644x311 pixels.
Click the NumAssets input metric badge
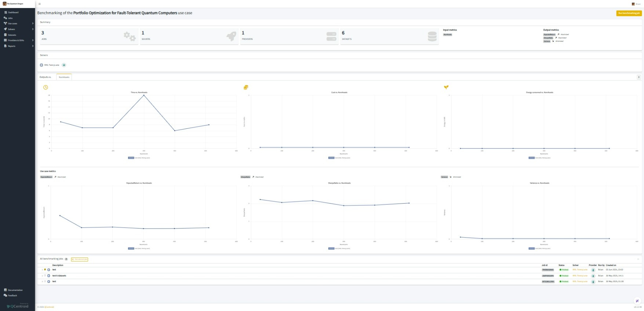[x=448, y=34]
